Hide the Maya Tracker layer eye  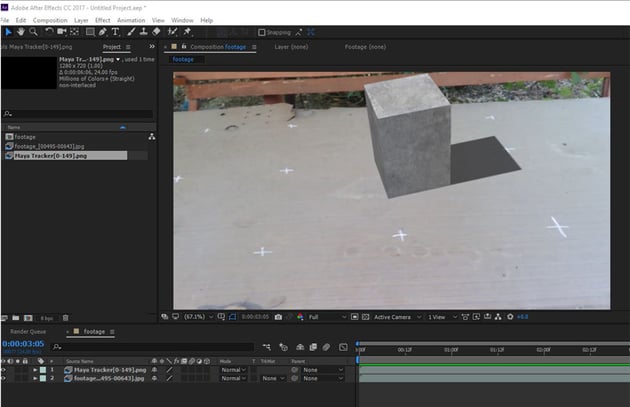(4, 370)
